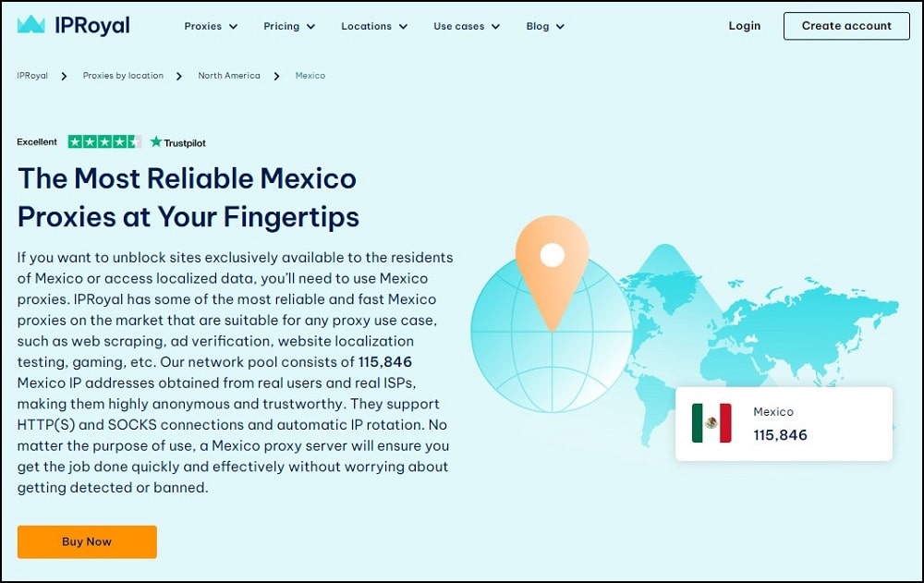Click the IPRoyal wordmark text in header
This screenshot has height=583, width=924.
[92, 25]
